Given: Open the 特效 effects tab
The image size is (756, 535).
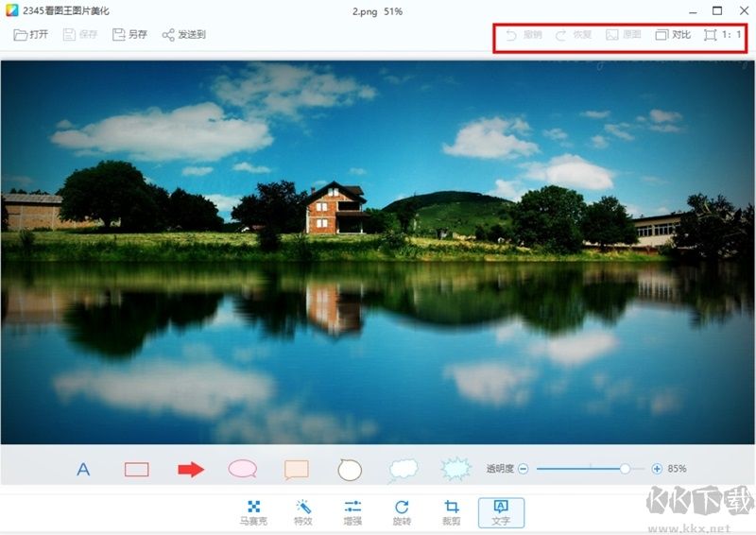Looking at the screenshot, I should pyautogui.click(x=303, y=512).
